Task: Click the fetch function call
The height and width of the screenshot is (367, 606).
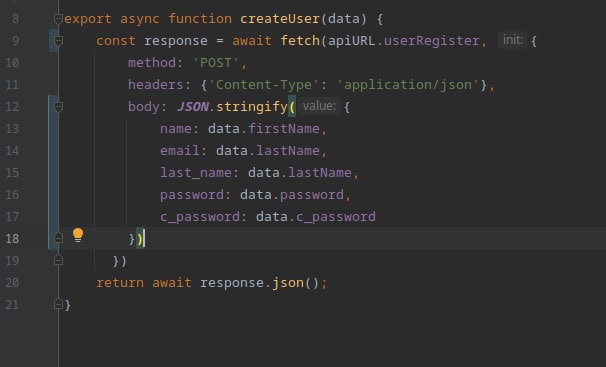Action: 300,41
